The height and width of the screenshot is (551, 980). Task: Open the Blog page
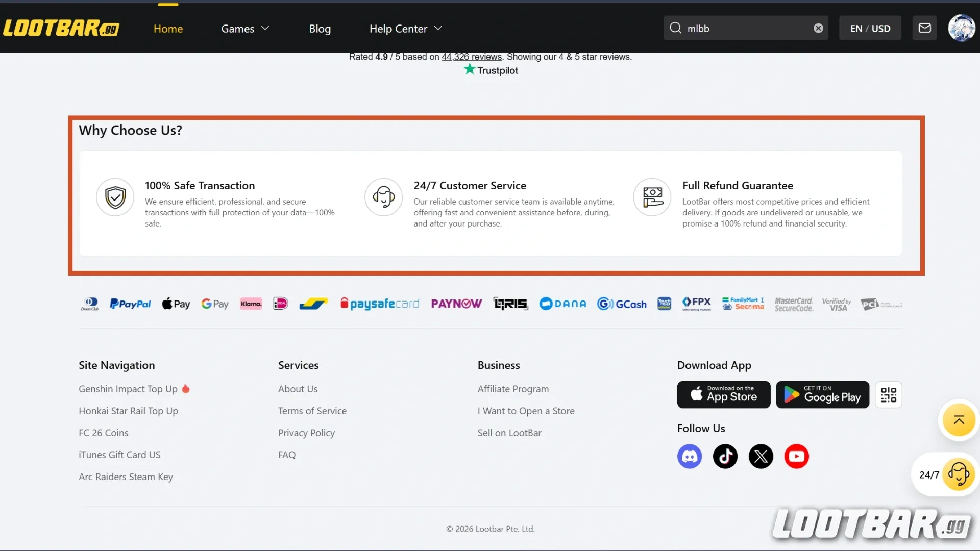pos(320,29)
